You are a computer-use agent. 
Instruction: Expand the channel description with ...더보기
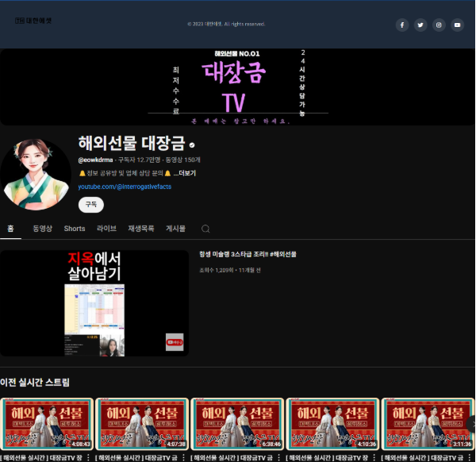[185, 173]
